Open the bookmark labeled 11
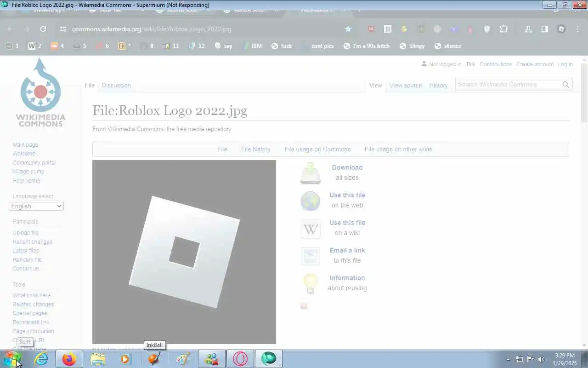This screenshot has width=588, height=368. tap(171, 46)
